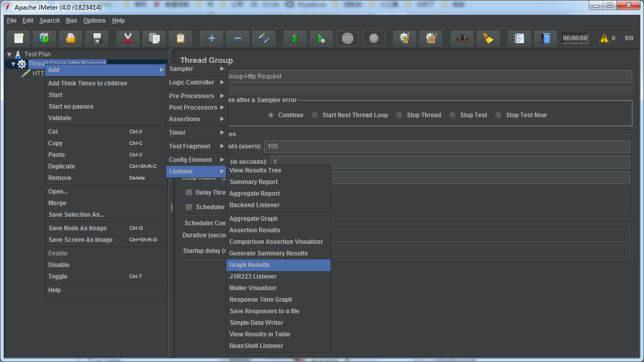Expand the Assertions submenu
Viewport: 644px width, 362px height.
pyautogui.click(x=197, y=119)
